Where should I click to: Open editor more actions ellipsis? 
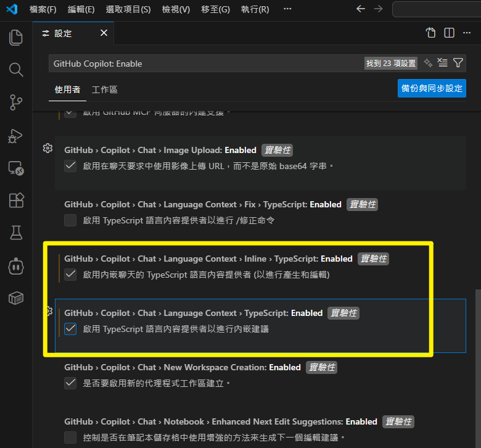coord(467,33)
